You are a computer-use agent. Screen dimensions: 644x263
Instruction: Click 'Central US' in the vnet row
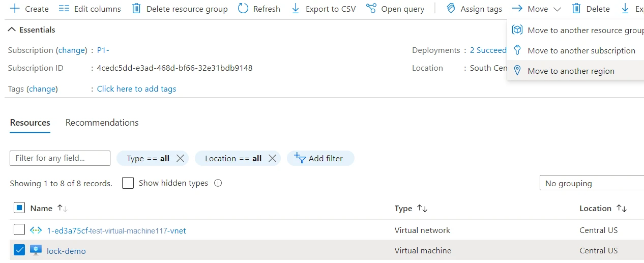599,230
